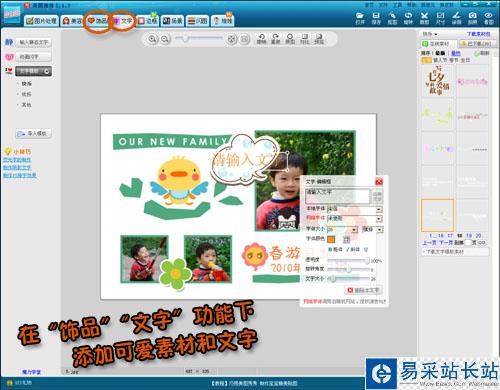The image size is (500, 390).
Task: Go to 上一页 of the materials
Action: [x=430, y=242]
